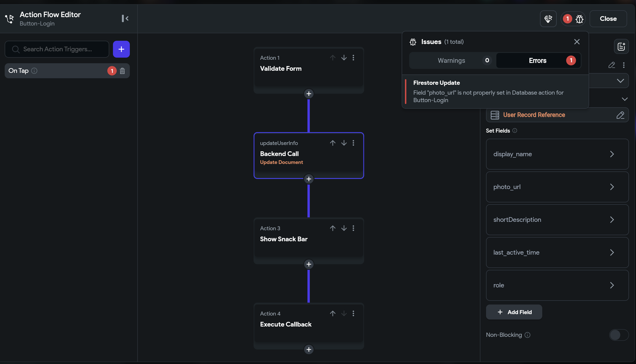Add action after Execute Callback
636x364 pixels.
[309, 349]
